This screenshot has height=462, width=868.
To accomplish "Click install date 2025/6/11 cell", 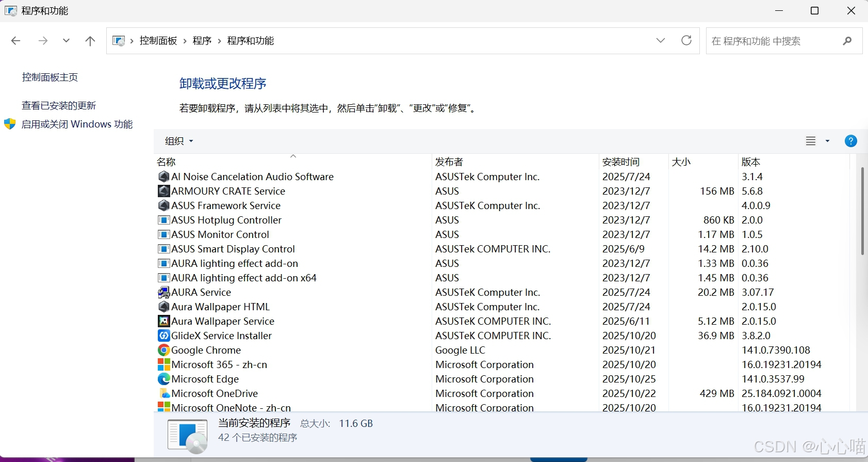I will [x=626, y=321].
